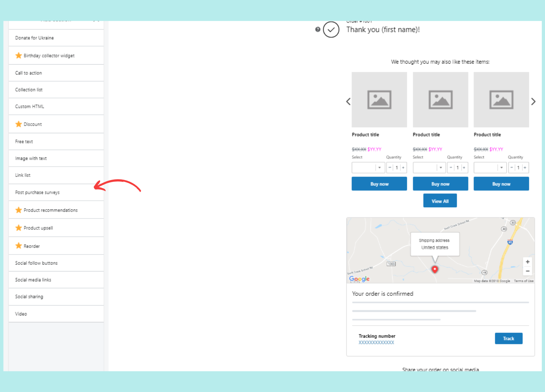
Task: Decrease quantity for the first product
Action: coord(390,168)
